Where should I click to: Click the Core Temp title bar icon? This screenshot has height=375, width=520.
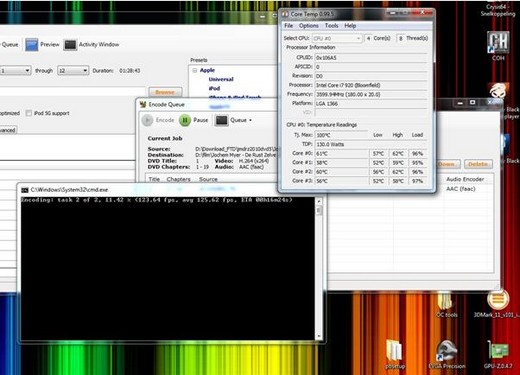tap(285, 14)
